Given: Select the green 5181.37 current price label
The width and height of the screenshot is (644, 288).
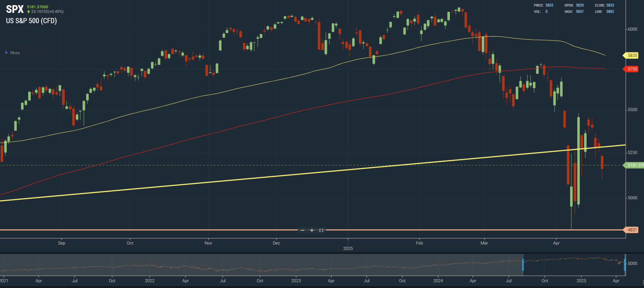Looking at the screenshot, I should click(634, 165).
